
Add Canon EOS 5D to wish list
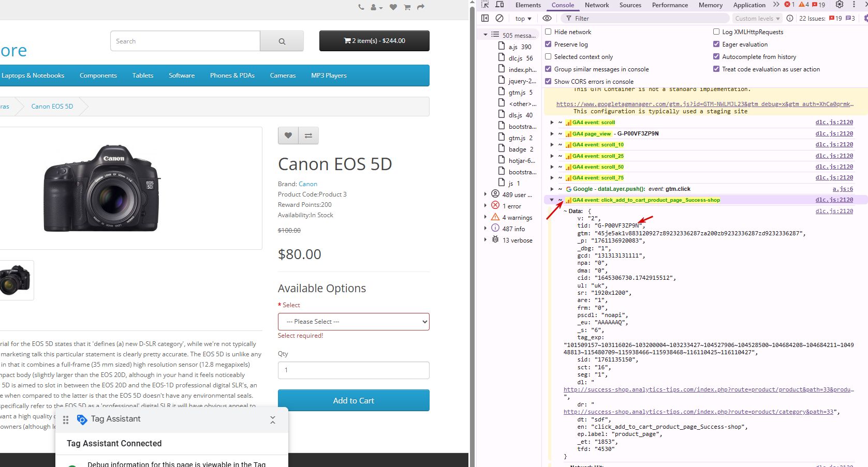click(x=288, y=135)
